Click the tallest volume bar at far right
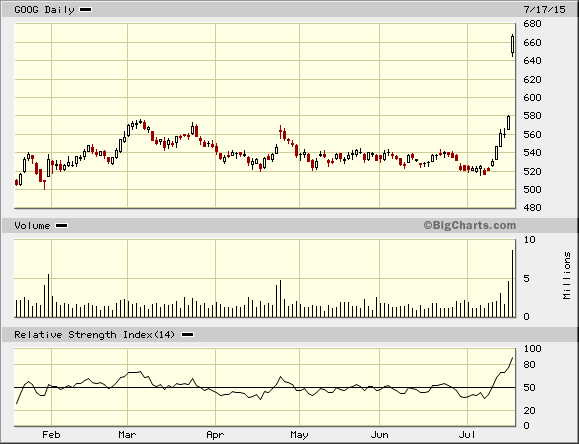The height and width of the screenshot is (444, 579). click(x=513, y=283)
